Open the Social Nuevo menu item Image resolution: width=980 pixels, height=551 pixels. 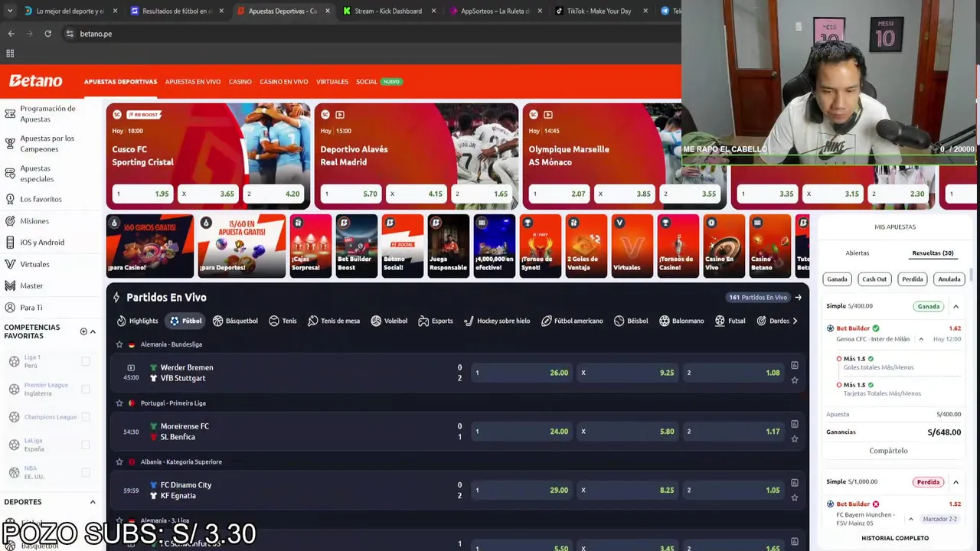(x=379, y=82)
